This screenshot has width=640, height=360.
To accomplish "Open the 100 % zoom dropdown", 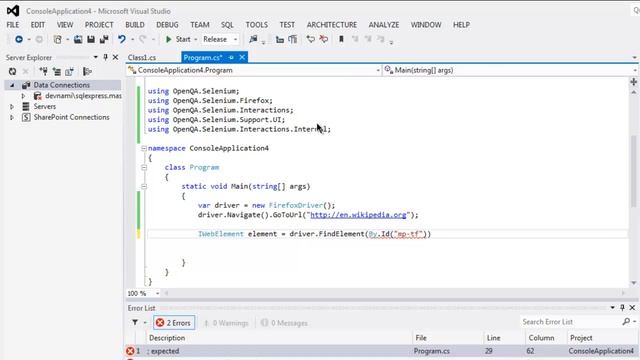I will pyautogui.click(x=157, y=293).
